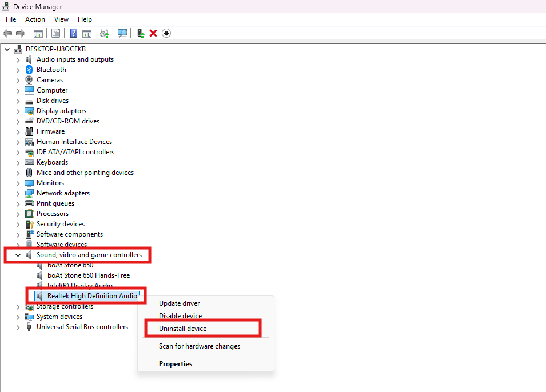Open the File menu
The width and height of the screenshot is (546, 392).
(11, 19)
